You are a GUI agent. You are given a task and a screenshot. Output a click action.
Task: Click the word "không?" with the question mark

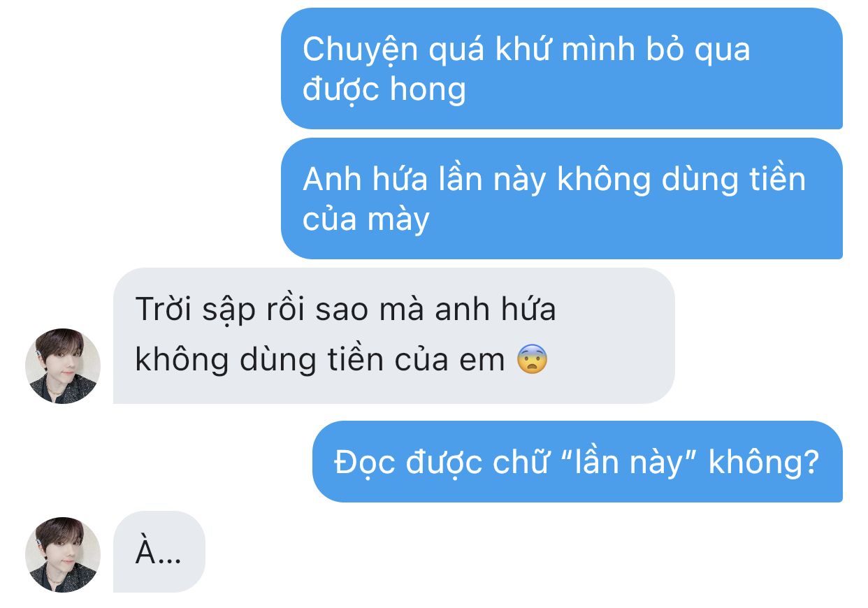764,462
